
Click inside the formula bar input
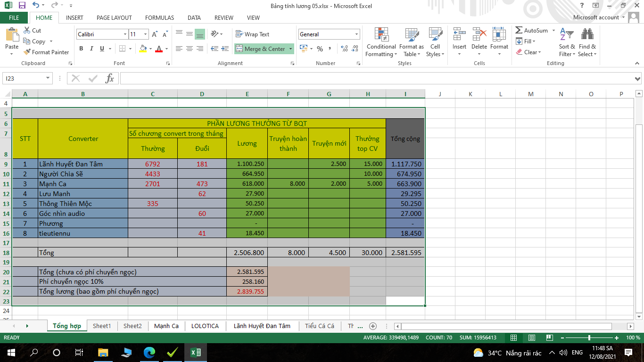click(372, 79)
